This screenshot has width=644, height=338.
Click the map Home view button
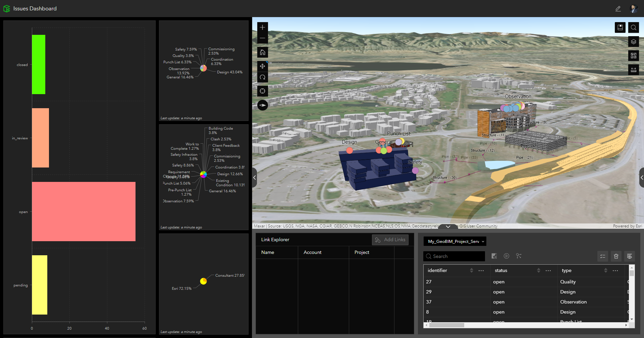[263, 52]
